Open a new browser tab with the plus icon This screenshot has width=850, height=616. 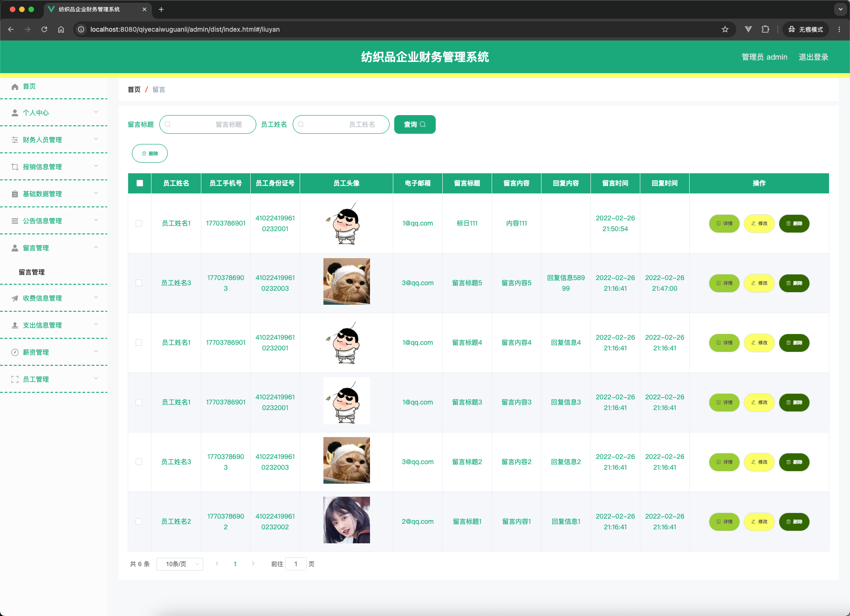click(161, 9)
